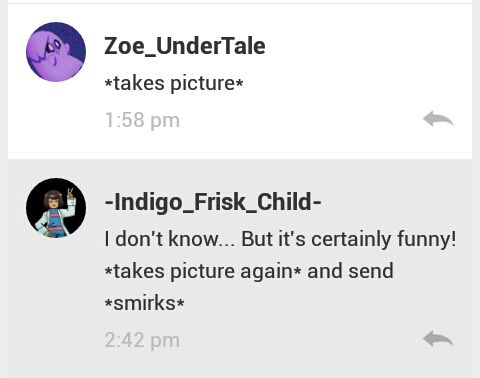Click the word 'funny!' in Indigo's comment
Image resolution: width=480 pixels, height=378 pixels.
[426, 239]
